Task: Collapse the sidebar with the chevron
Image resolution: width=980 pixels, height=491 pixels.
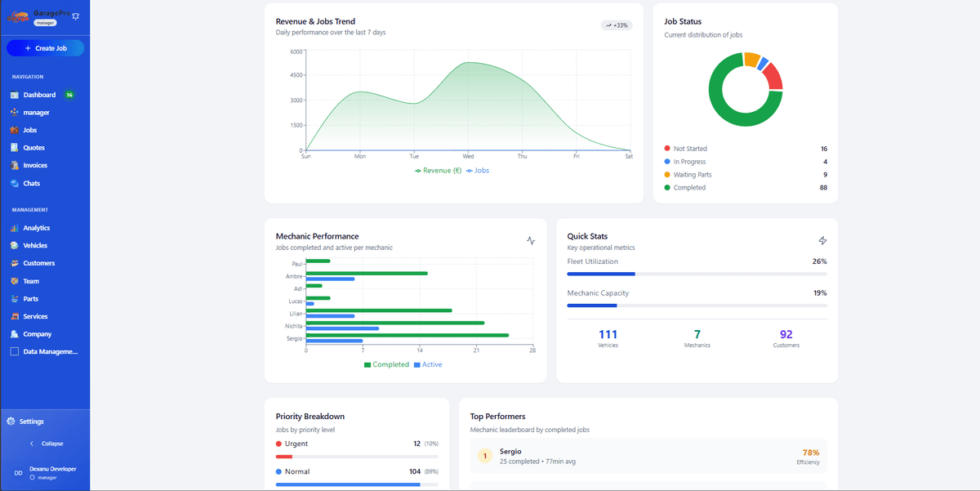Action: tap(32, 444)
